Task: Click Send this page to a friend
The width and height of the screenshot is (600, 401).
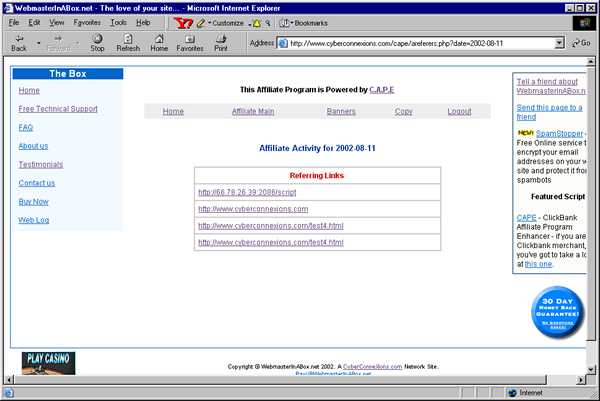Action: tap(549, 112)
